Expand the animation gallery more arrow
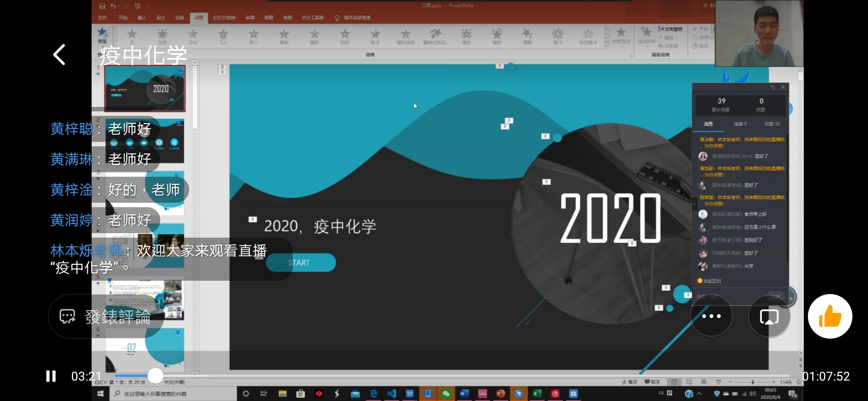 [607, 44]
